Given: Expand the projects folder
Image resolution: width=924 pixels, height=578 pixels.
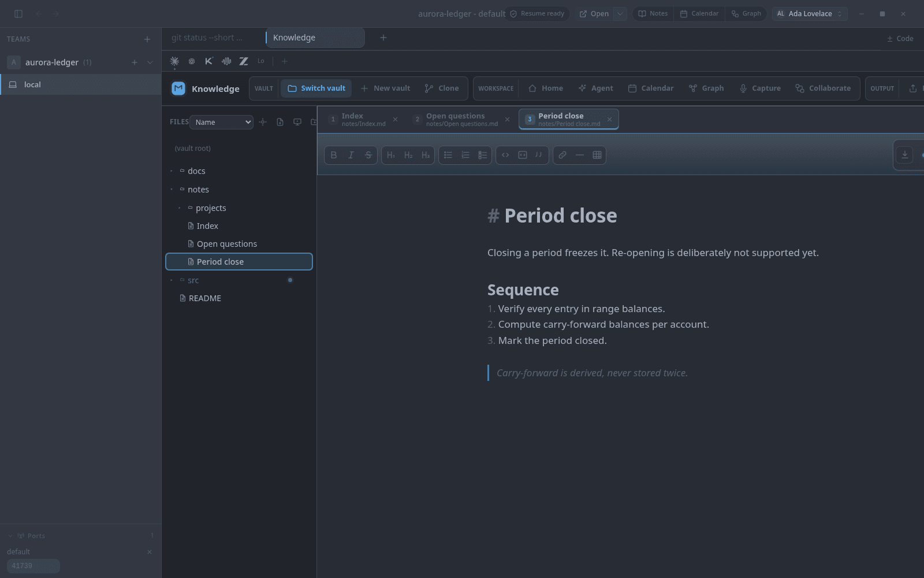Looking at the screenshot, I should (180, 208).
